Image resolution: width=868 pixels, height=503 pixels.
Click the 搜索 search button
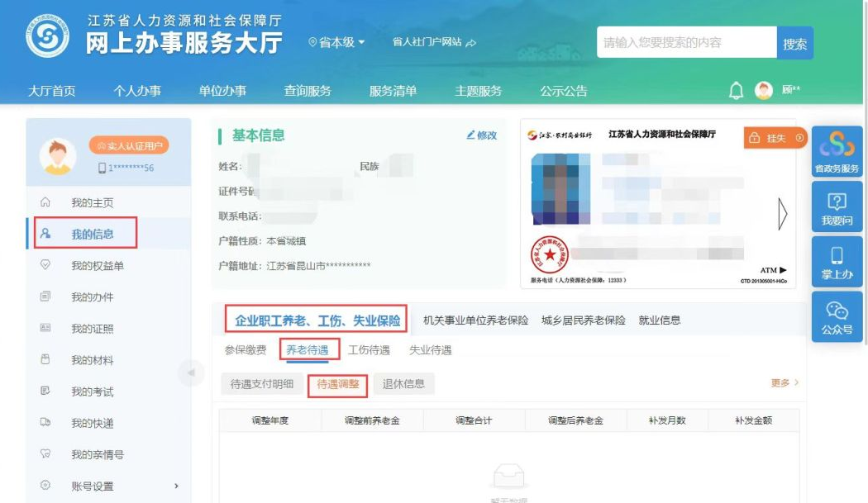click(794, 43)
